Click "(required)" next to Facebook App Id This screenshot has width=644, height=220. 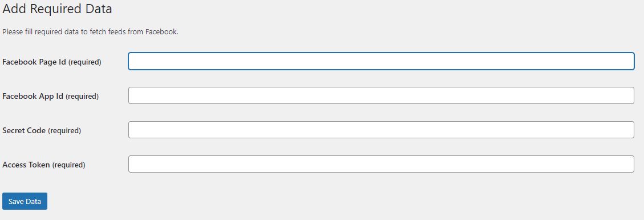(x=82, y=96)
